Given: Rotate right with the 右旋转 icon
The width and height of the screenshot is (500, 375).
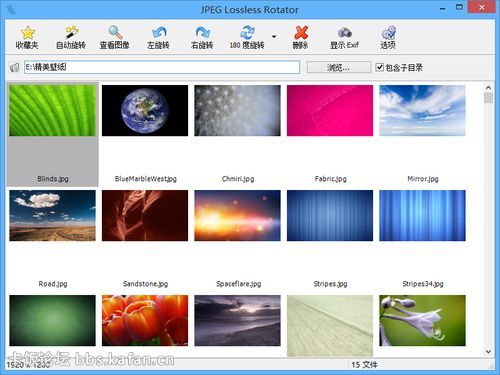Looking at the screenshot, I should (x=202, y=33).
